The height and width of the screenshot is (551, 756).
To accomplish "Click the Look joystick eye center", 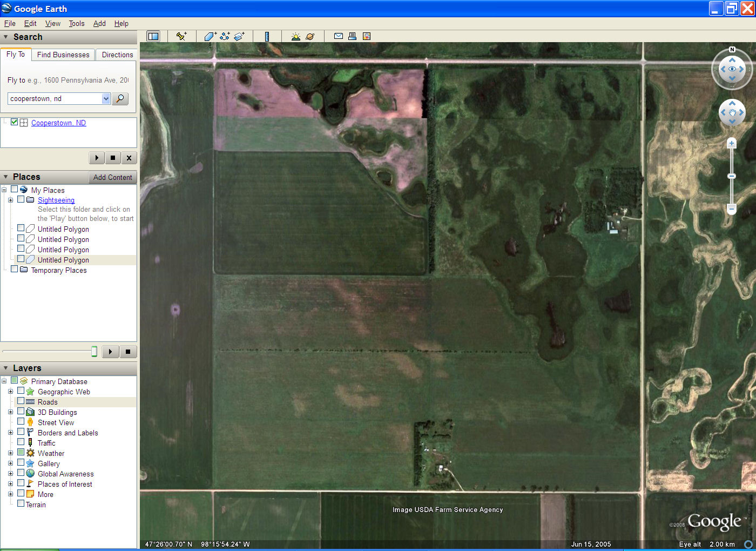I will (732, 69).
